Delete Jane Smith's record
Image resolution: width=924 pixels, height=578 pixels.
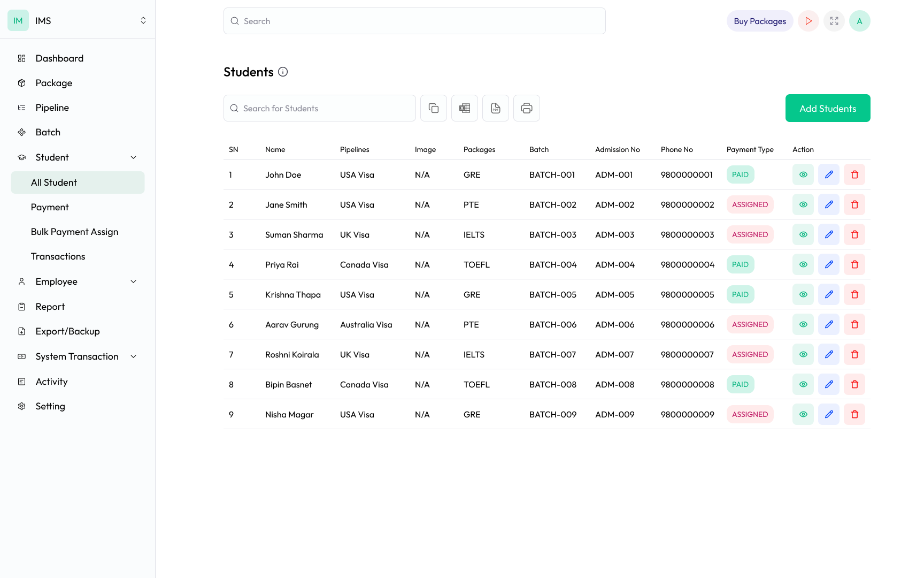pos(854,204)
